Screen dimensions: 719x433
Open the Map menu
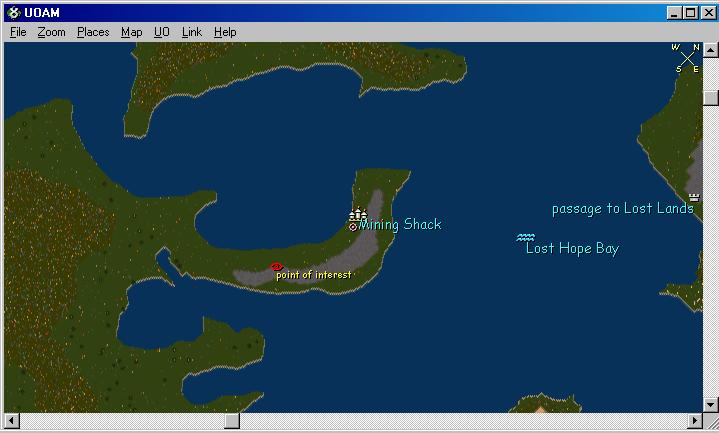point(131,32)
